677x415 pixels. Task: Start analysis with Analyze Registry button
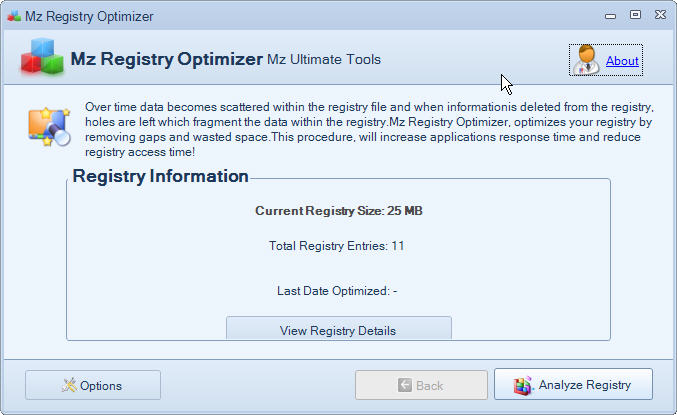(573, 385)
